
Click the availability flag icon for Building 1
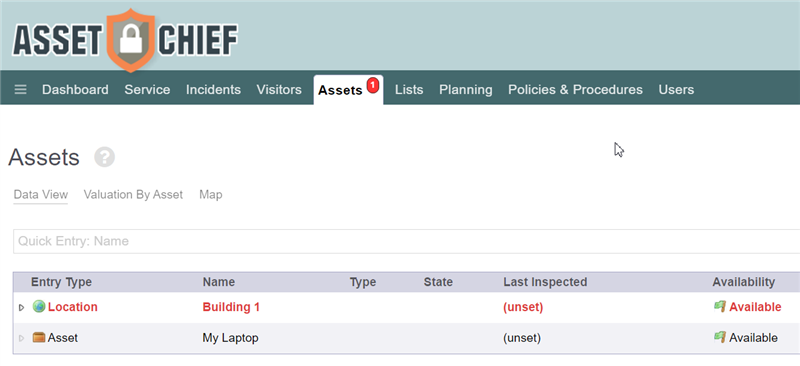pos(719,307)
